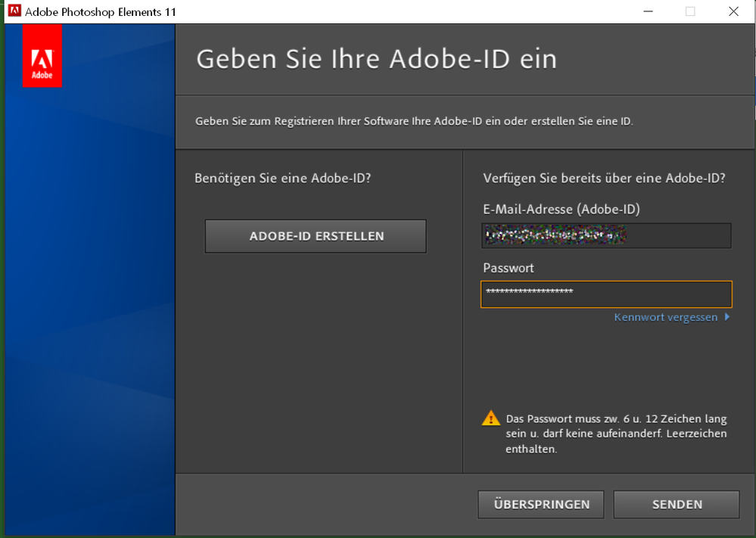Click the Adobe icon in the title bar
This screenshot has width=756, height=538.
pos(14,11)
